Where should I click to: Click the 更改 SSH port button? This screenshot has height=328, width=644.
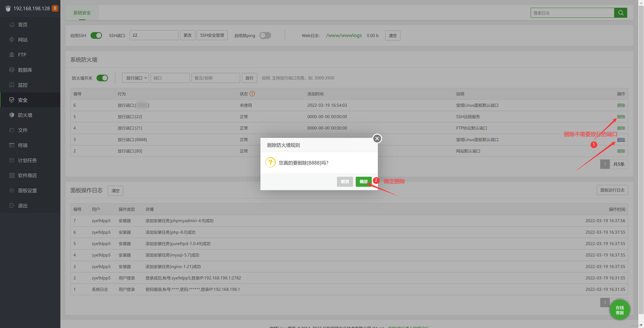[187, 35]
